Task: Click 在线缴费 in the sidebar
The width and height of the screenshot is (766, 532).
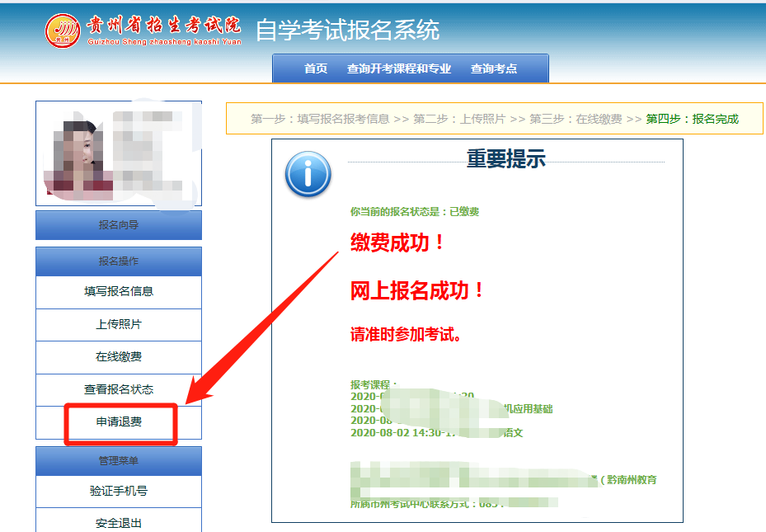Action: (119, 357)
